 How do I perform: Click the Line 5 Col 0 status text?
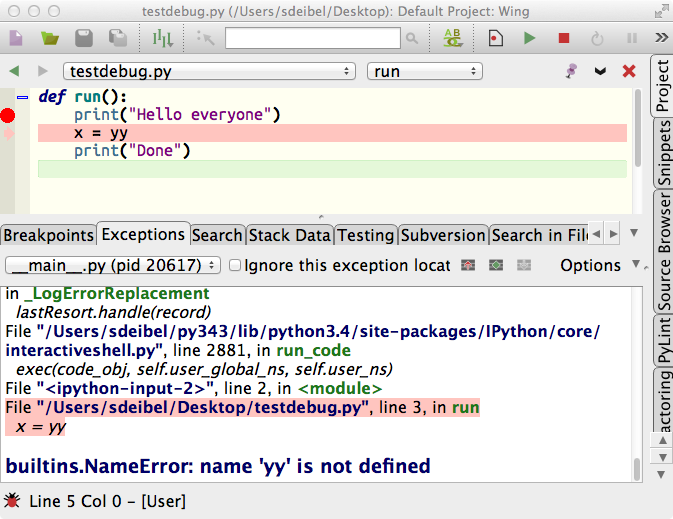coord(107,501)
